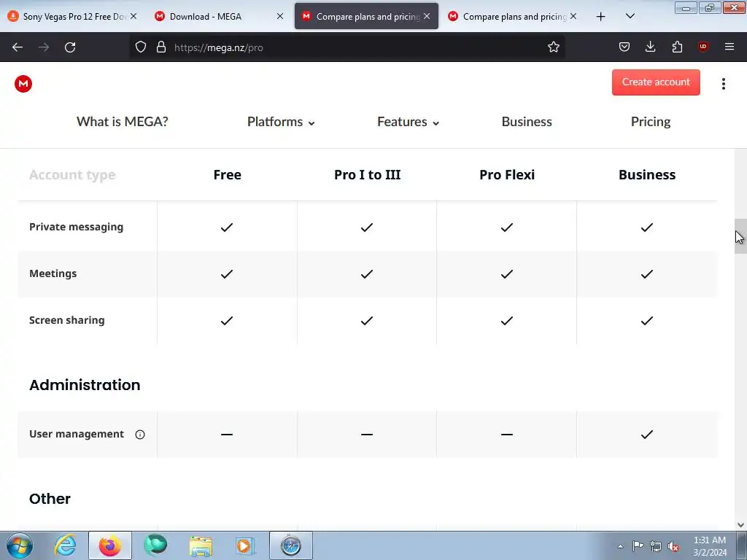Click the page vertical scrollbar thumb
Screen dimensions: 747x560
tap(740, 236)
